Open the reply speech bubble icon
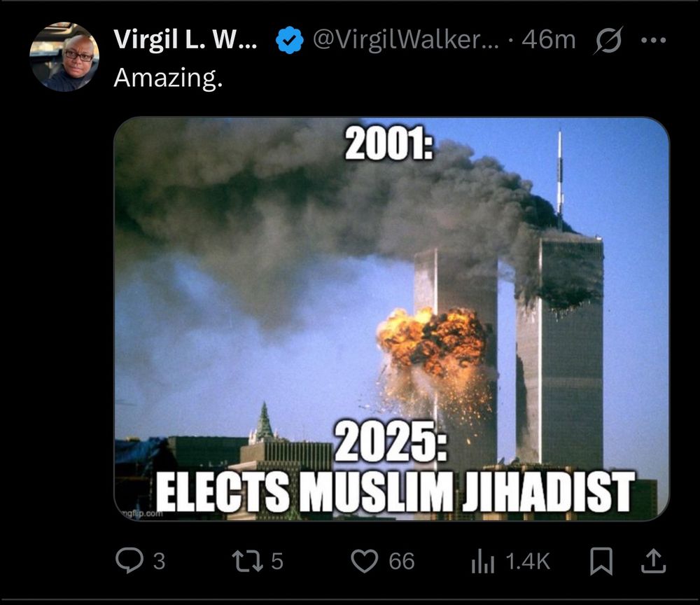The width and height of the screenshot is (700, 605). [129, 561]
